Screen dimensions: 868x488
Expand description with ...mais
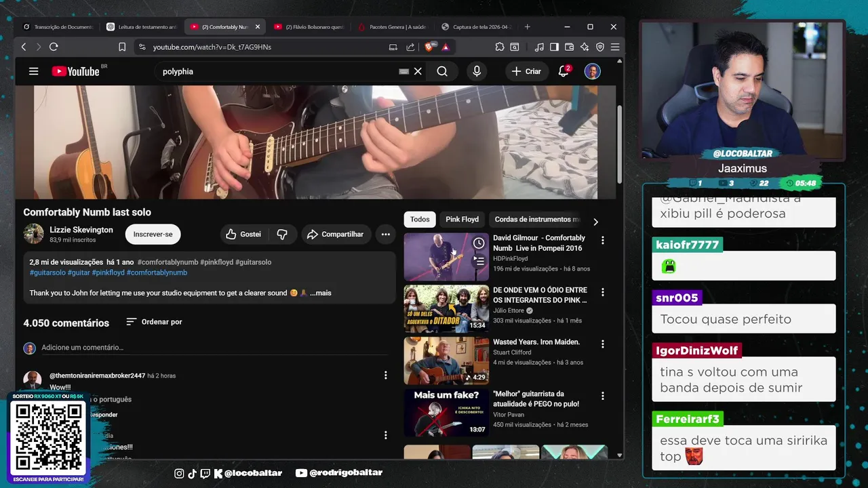[x=321, y=293]
